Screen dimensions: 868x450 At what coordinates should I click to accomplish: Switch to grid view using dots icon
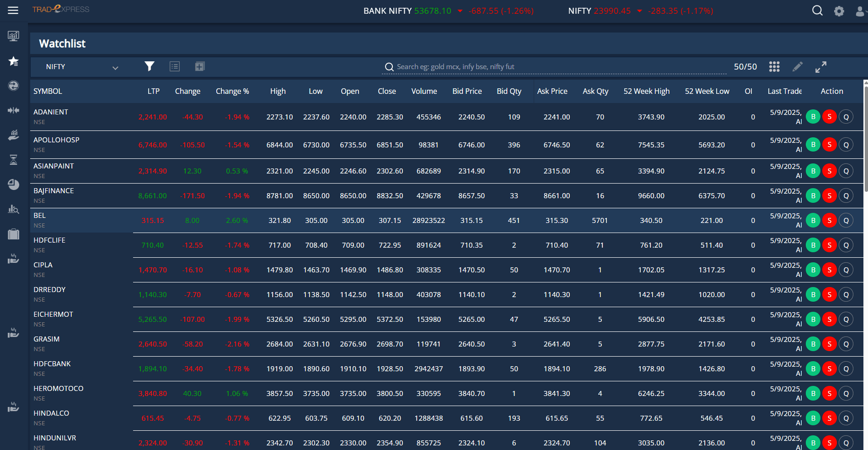pyautogui.click(x=774, y=67)
